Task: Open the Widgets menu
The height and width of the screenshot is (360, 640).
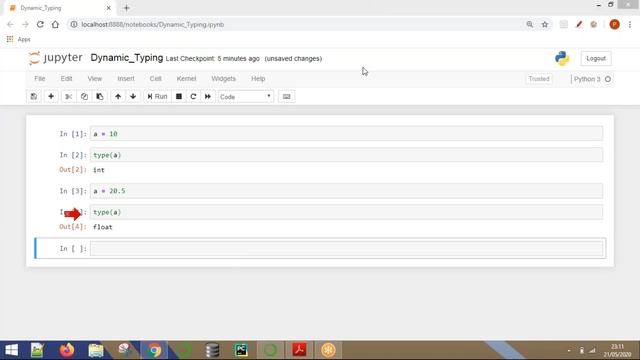Action: click(223, 78)
